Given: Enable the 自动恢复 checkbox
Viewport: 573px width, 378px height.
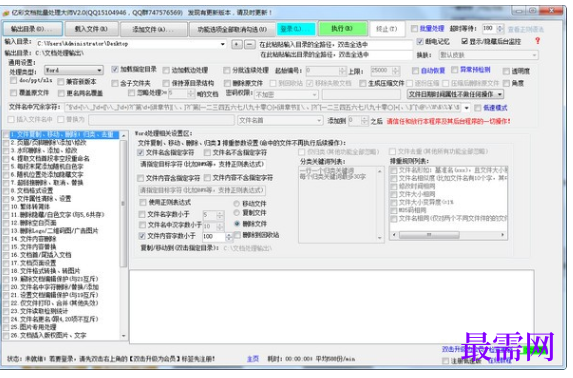Looking at the screenshot, I should [x=415, y=71].
